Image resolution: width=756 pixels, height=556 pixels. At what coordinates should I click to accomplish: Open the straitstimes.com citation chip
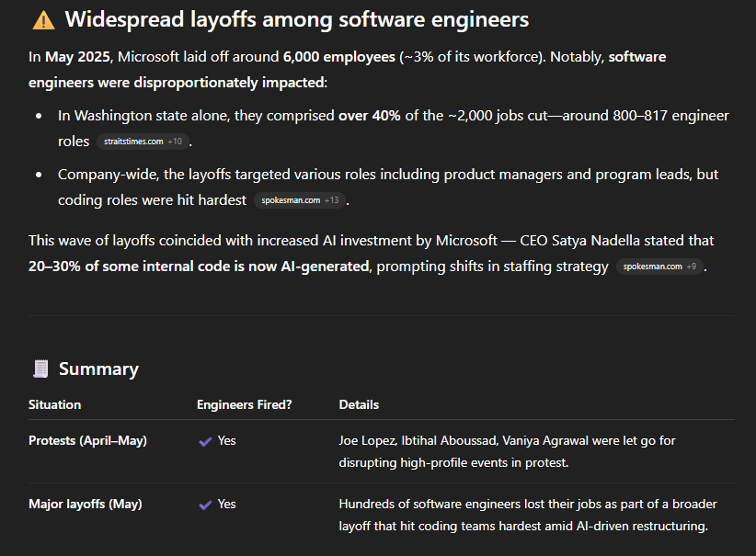(x=143, y=142)
